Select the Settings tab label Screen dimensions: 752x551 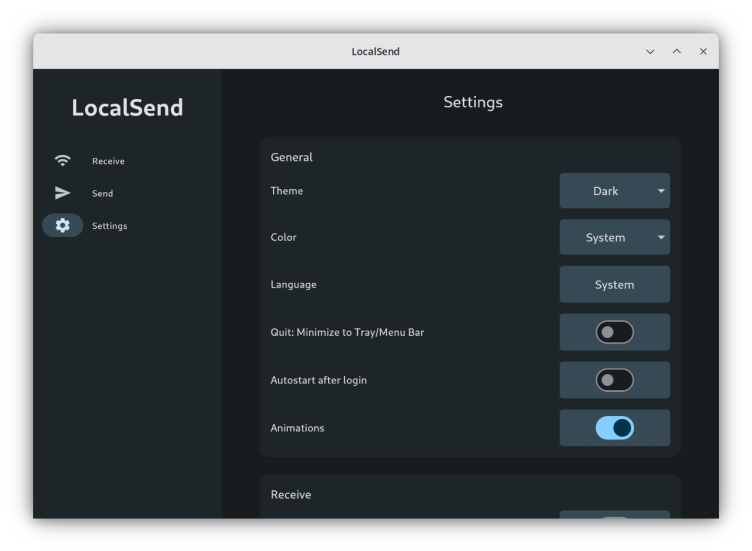(x=109, y=226)
